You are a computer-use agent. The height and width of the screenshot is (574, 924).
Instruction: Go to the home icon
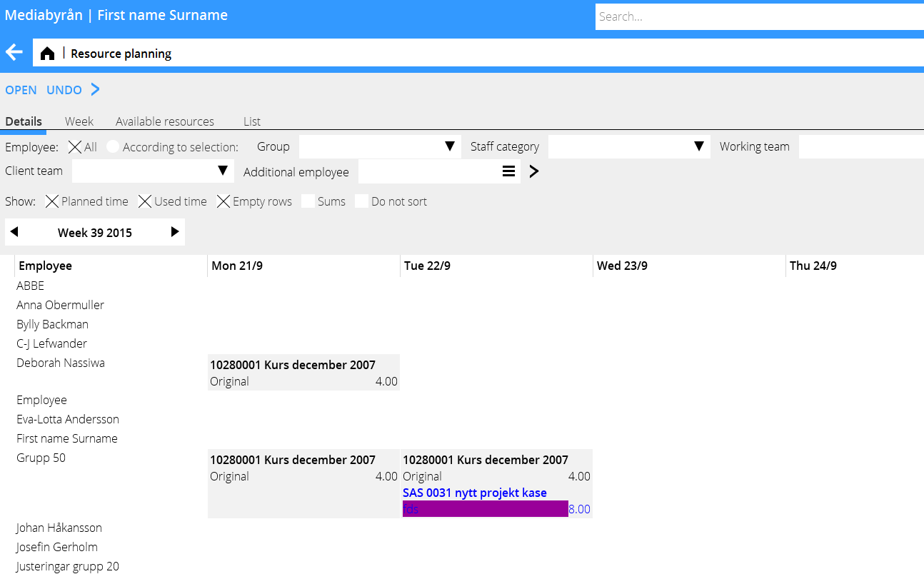tap(47, 54)
